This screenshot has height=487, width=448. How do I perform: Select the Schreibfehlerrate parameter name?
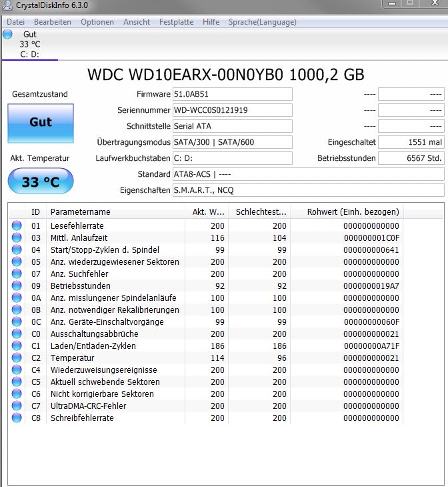point(82,418)
